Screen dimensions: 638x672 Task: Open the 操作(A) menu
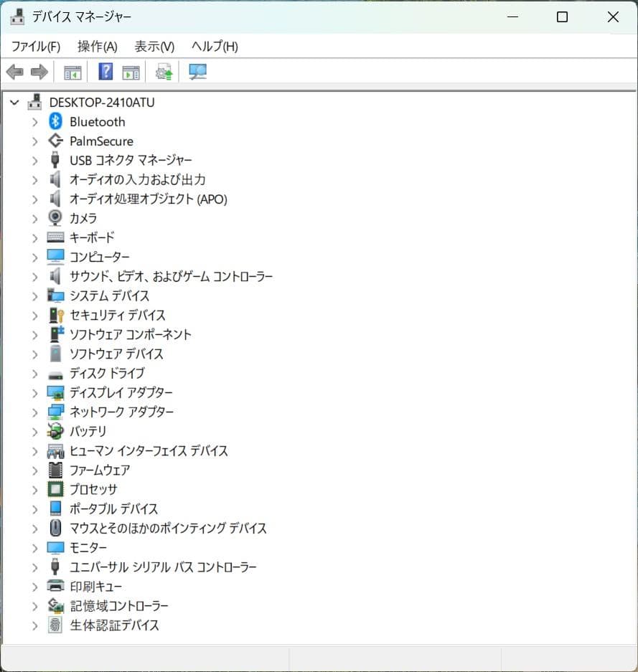(x=96, y=46)
